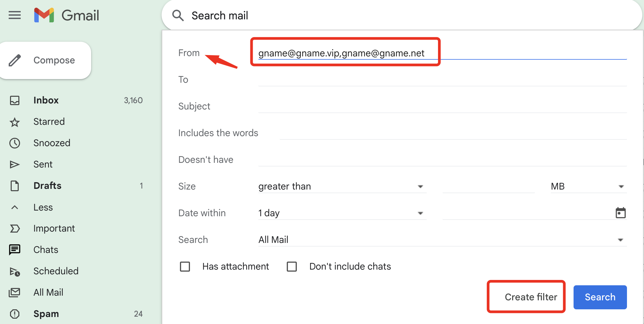Click the Subject input field
This screenshot has width=644, height=324.
click(442, 106)
